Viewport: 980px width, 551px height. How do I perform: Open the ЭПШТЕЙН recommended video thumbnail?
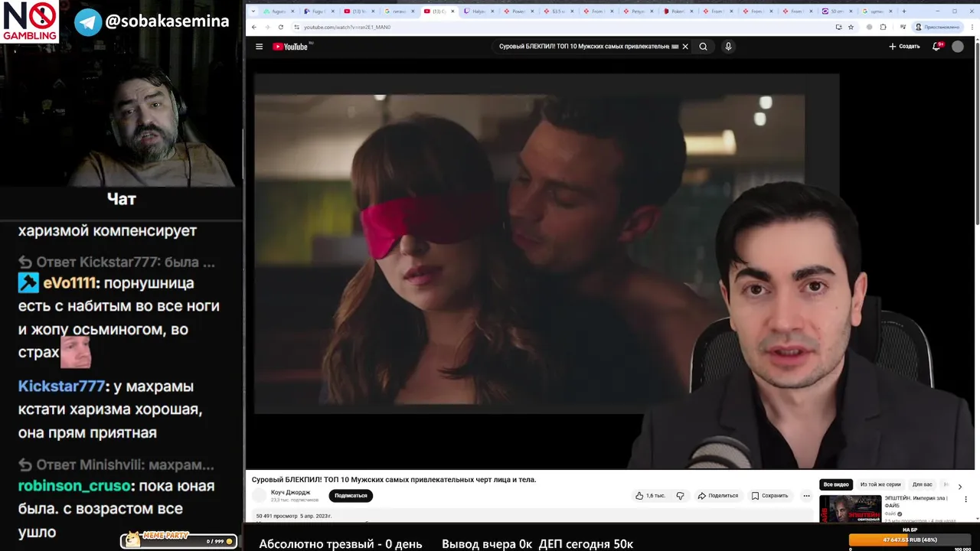point(850,508)
